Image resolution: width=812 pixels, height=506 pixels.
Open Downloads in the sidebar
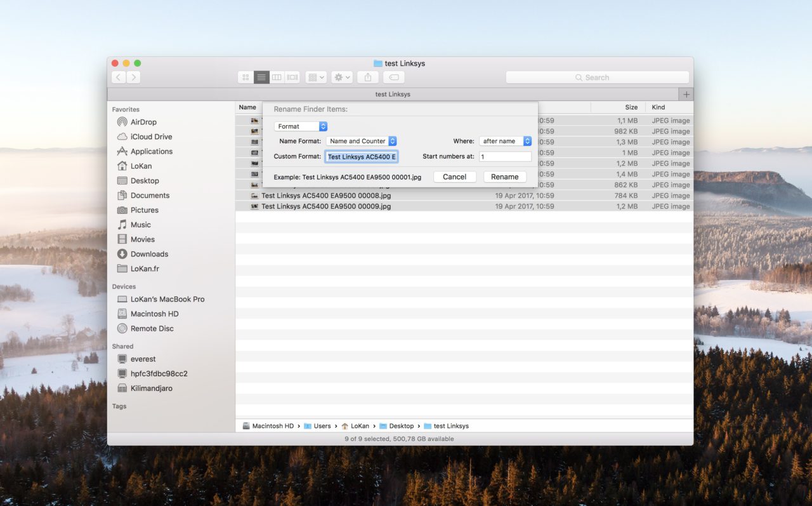click(x=149, y=253)
